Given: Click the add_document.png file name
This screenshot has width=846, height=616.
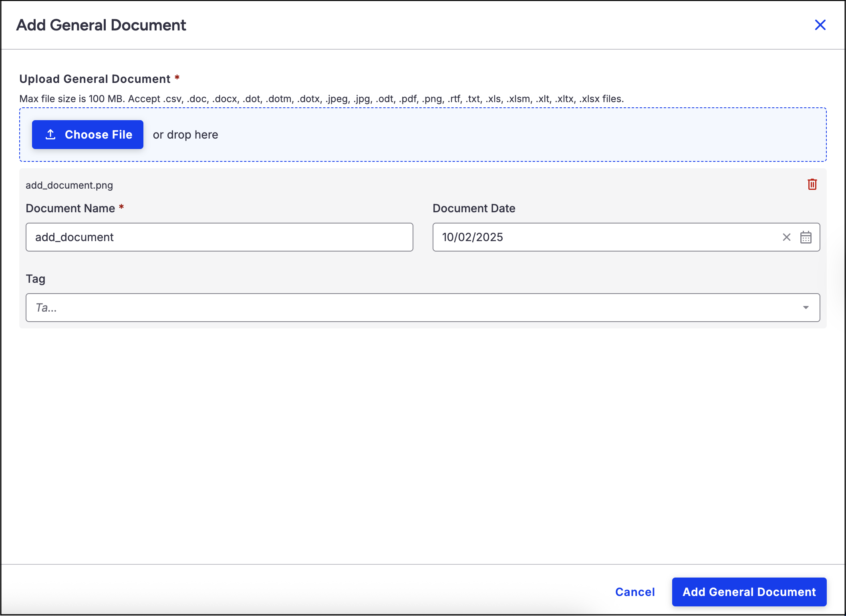Looking at the screenshot, I should tap(69, 185).
